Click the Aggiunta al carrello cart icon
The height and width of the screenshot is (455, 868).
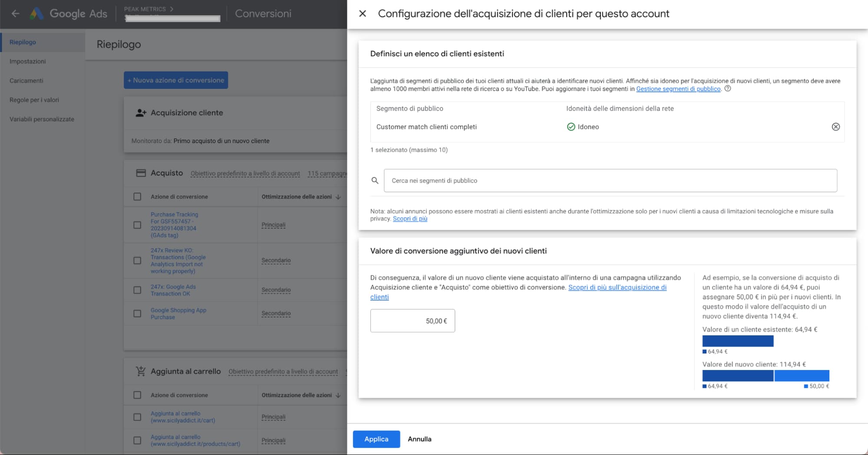(x=141, y=371)
